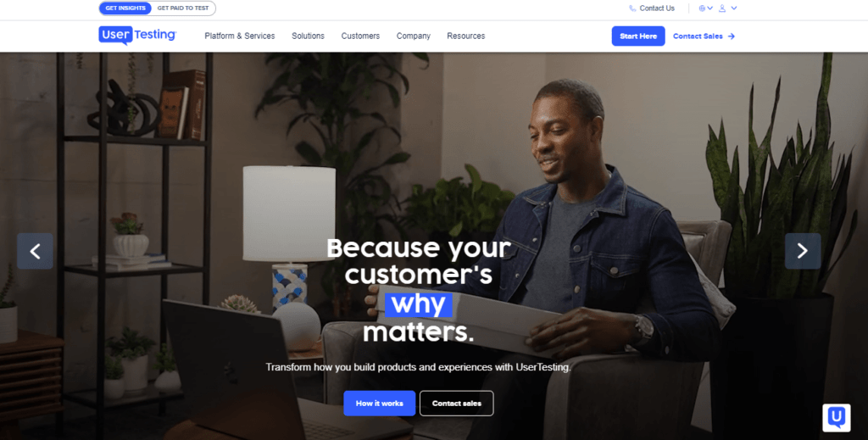Click the How it works button

click(x=379, y=404)
